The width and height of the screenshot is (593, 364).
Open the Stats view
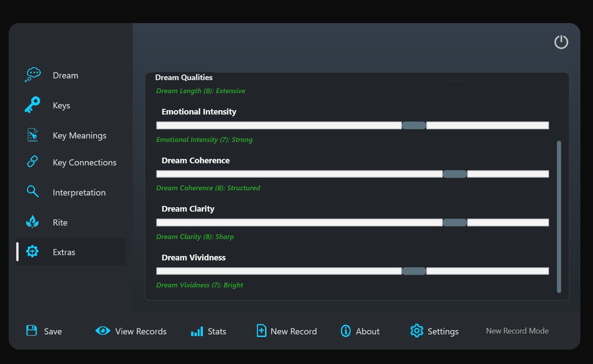tap(217, 331)
